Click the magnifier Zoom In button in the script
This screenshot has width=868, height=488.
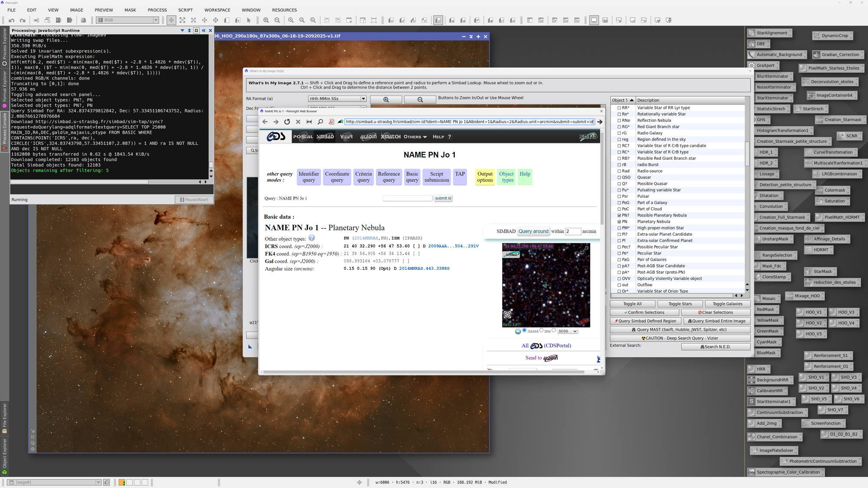coord(385,99)
